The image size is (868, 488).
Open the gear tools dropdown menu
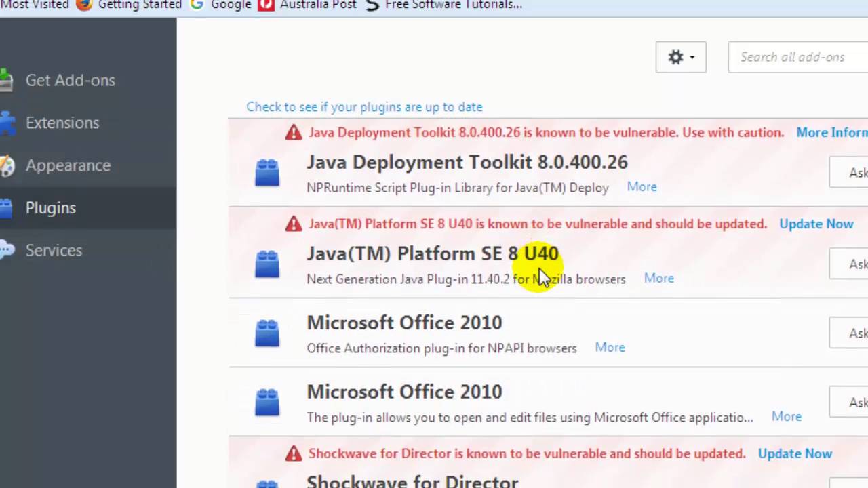click(x=681, y=57)
